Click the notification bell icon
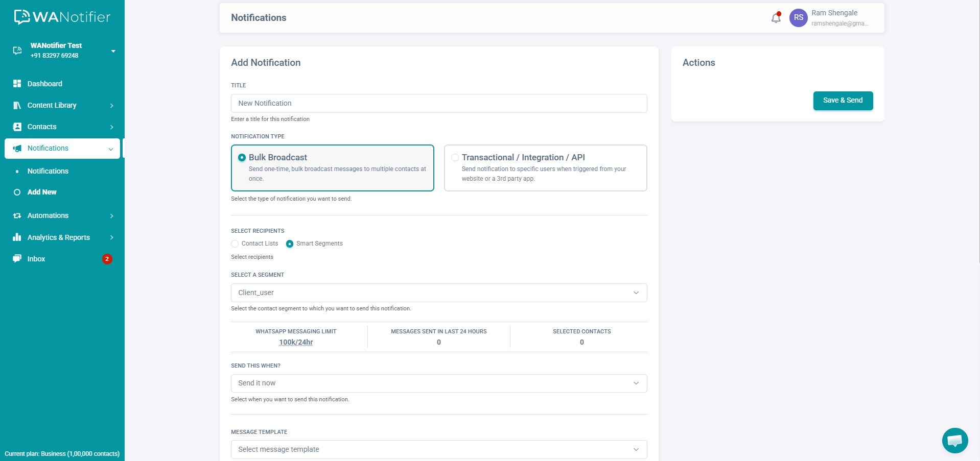The width and height of the screenshot is (980, 461). point(776,18)
